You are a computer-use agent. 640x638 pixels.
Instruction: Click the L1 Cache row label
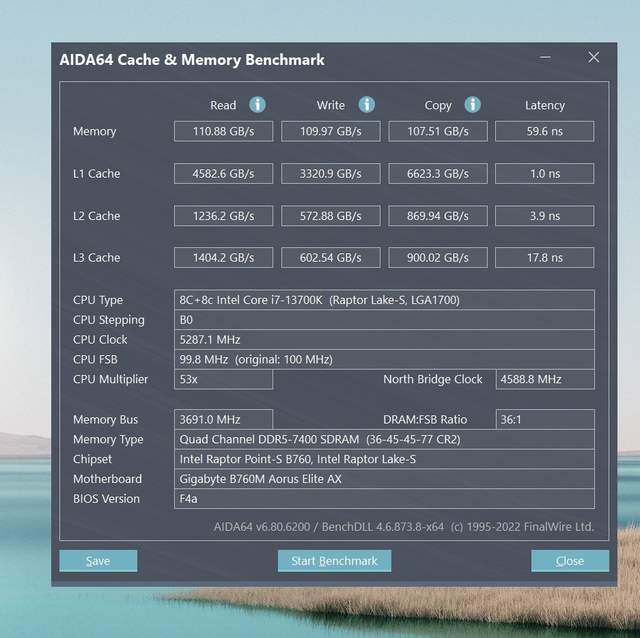pyautogui.click(x=96, y=174)
